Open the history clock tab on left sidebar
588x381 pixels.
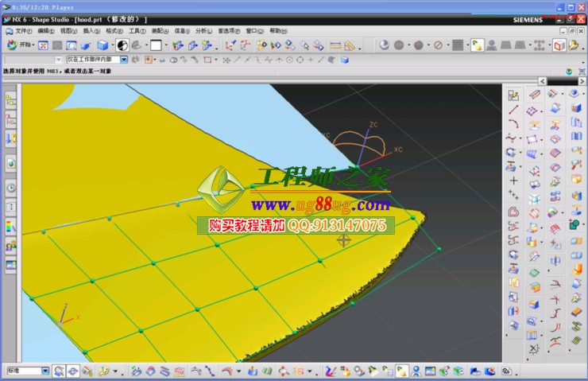pyautogui.click(x=11, y=188)
